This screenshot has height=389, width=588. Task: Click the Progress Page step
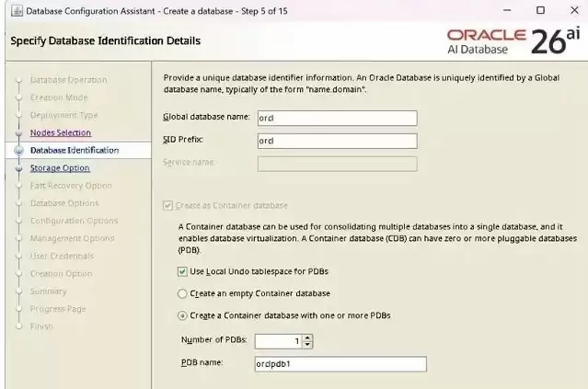click(58, 309)
